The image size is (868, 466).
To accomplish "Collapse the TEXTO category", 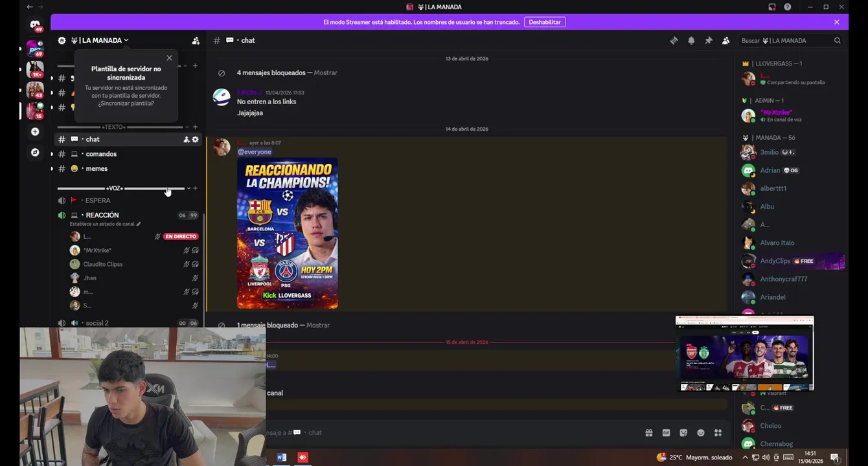I will point(114,127).
